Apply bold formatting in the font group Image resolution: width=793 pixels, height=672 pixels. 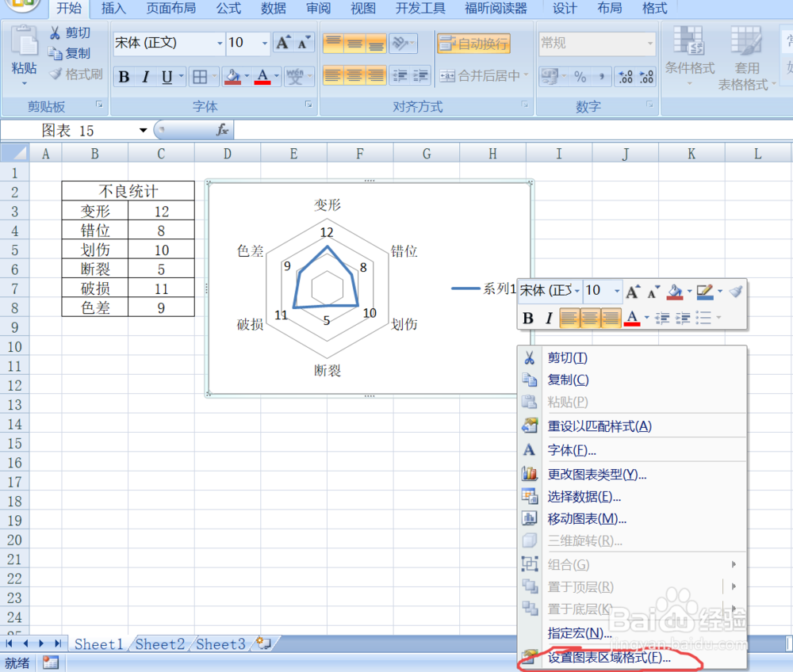(124, 76)
